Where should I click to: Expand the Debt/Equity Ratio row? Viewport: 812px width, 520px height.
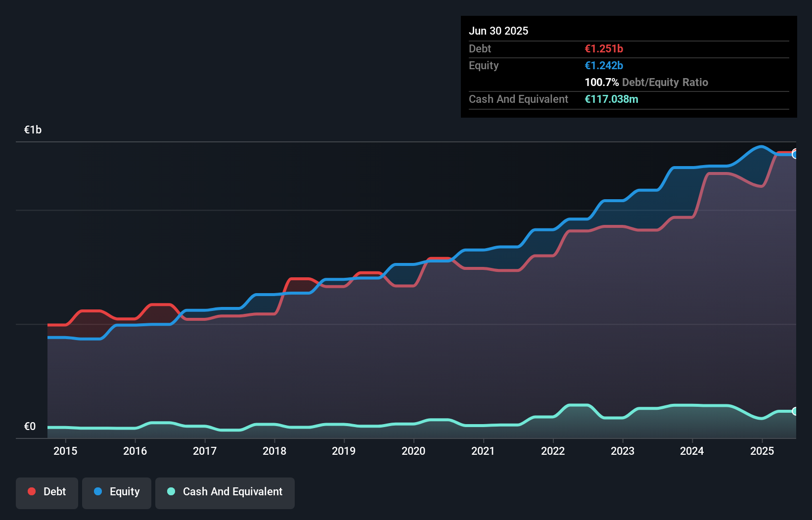646,82
